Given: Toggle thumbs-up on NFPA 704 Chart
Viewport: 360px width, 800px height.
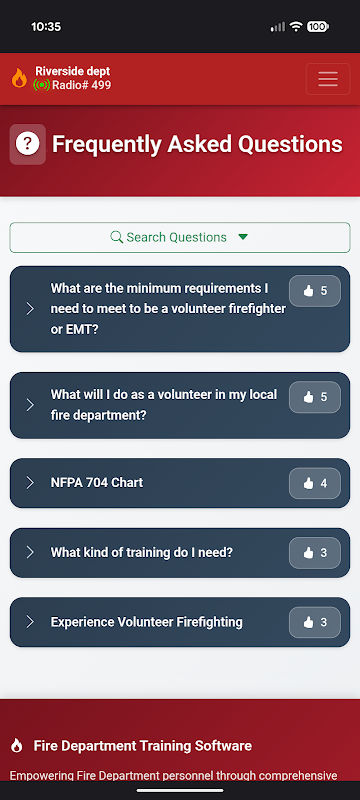Looking at the screenshot, I should [x=315, y=483].
